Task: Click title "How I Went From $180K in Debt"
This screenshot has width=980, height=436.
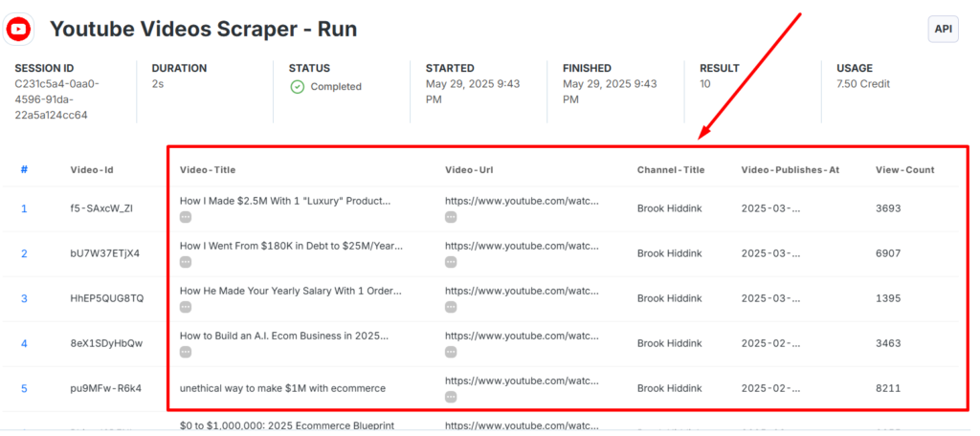Action: (291, 246)
